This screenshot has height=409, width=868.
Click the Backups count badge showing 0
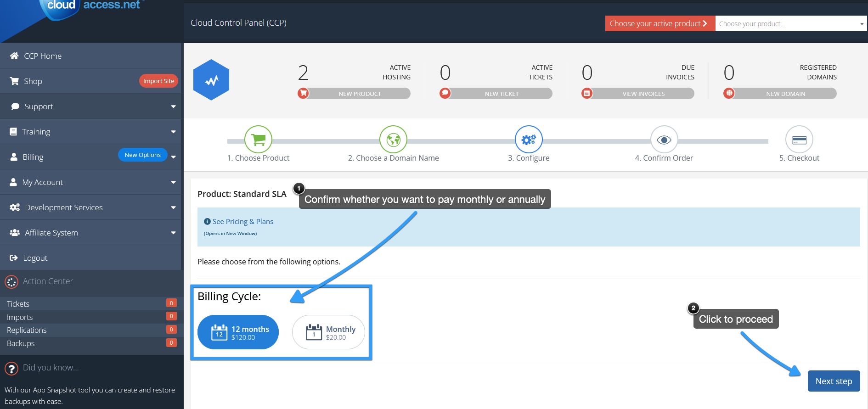click(x=171, y=342)
